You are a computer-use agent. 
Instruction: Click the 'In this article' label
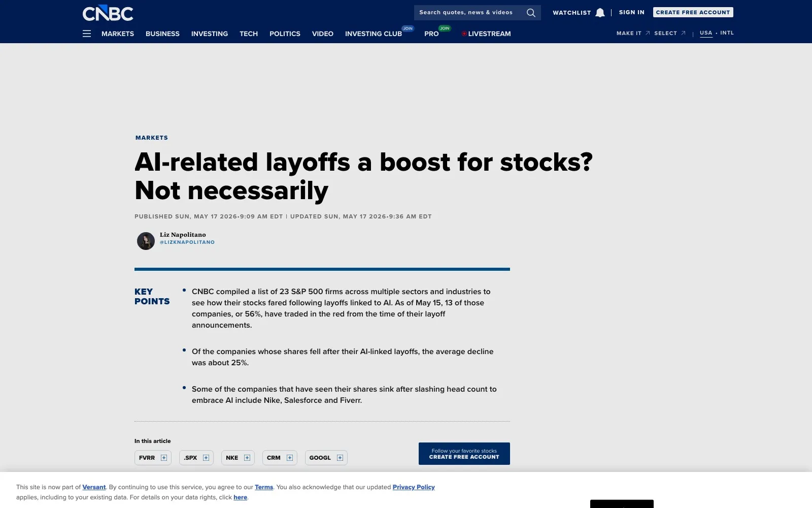tap(152, 441)
